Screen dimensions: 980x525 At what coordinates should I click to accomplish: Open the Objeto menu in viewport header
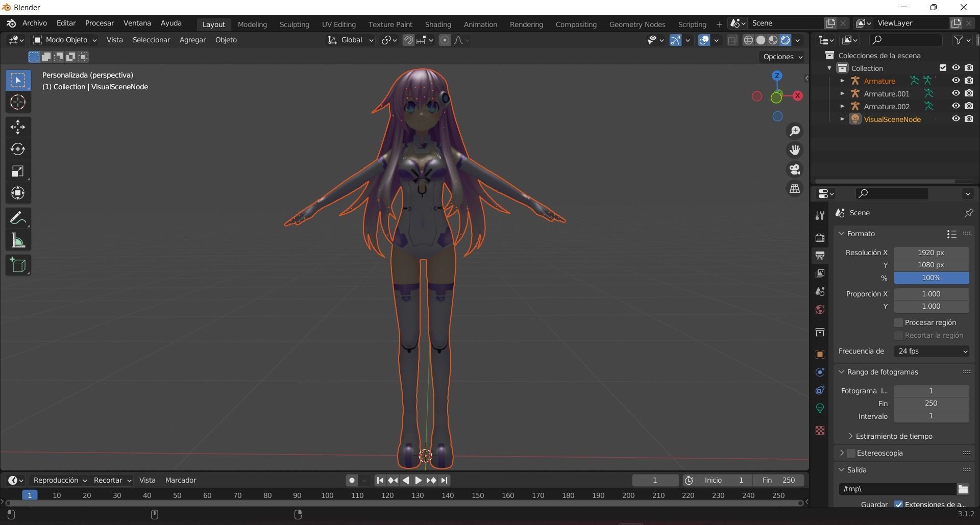pyautogui.click(x=226, y=40)
